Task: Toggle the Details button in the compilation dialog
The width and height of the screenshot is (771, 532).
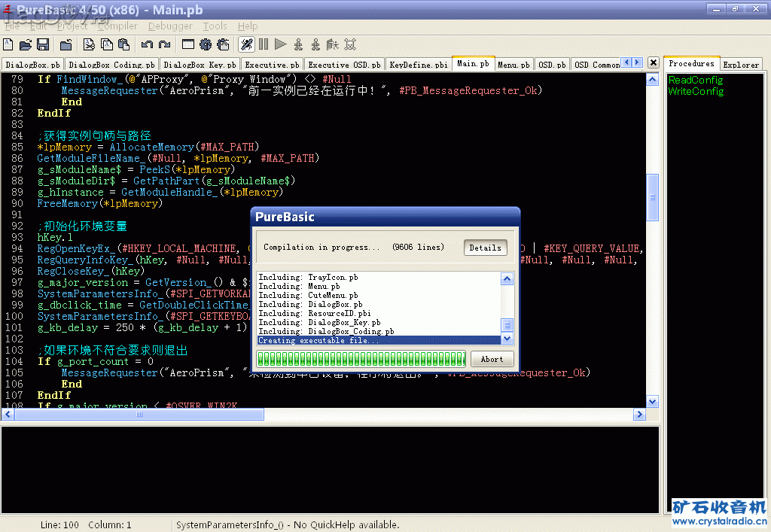Action: [485, 248]
